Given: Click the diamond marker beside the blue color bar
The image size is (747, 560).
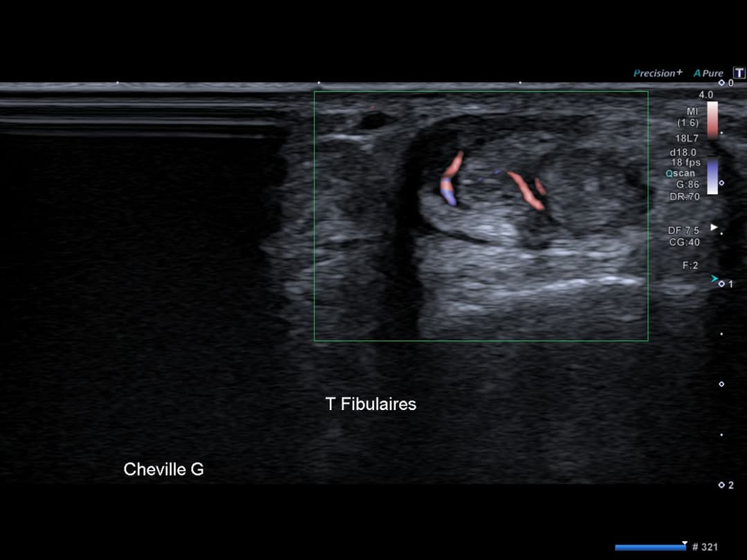Looking at the screenshot, I should point(721,183).
